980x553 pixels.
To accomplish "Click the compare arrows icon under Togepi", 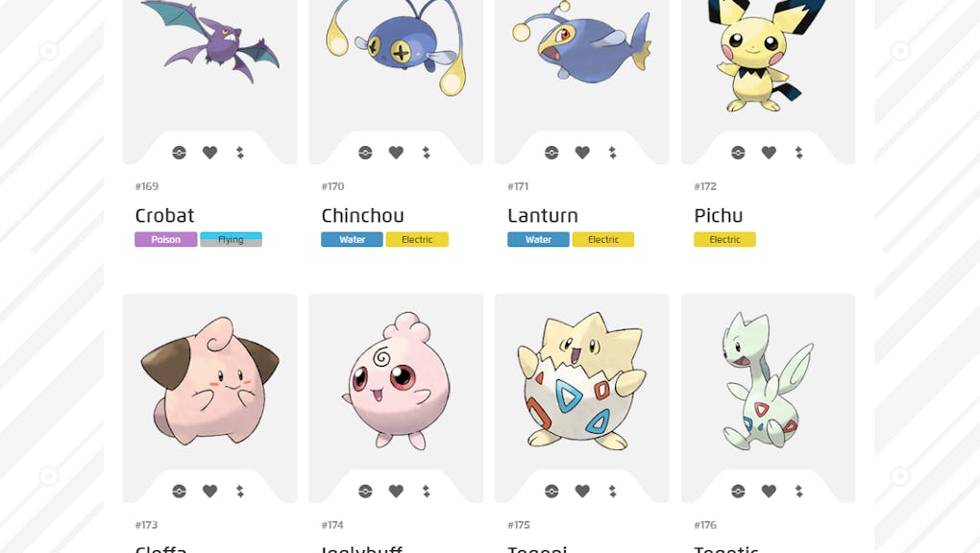I will (x=613, y=492).
